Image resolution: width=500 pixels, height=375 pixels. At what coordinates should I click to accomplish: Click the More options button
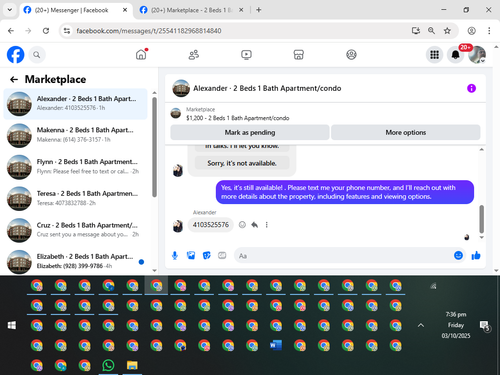[406, 132]
